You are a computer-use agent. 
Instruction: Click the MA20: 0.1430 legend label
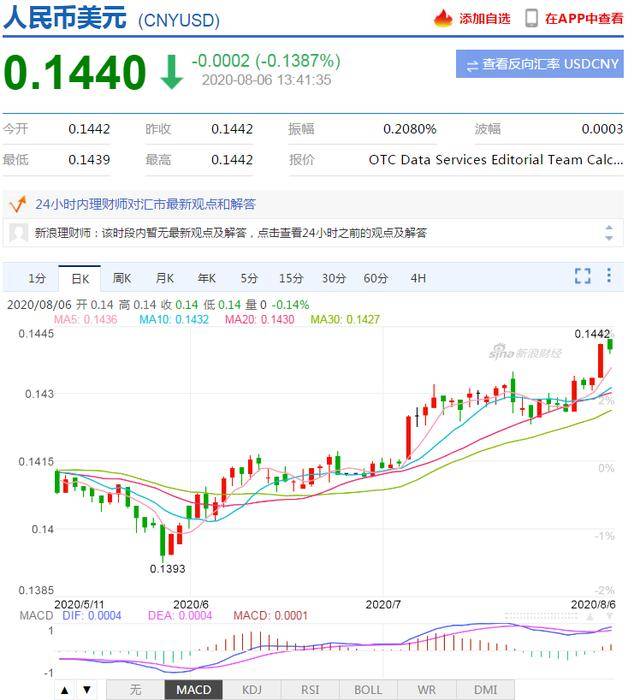[259, 320]
